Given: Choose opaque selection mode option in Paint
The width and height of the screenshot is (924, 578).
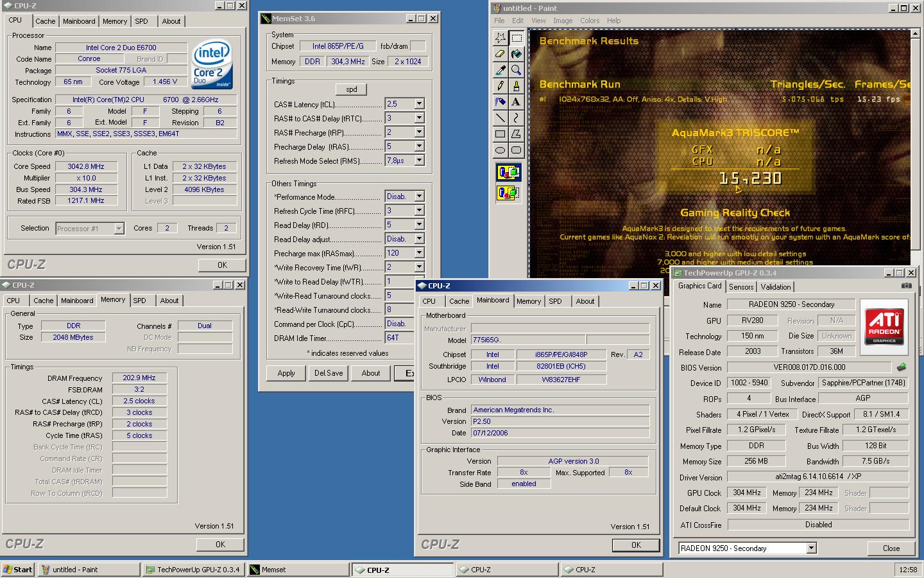Looking at the screenshot, I should pyautogui.click(x=508, y=173).
